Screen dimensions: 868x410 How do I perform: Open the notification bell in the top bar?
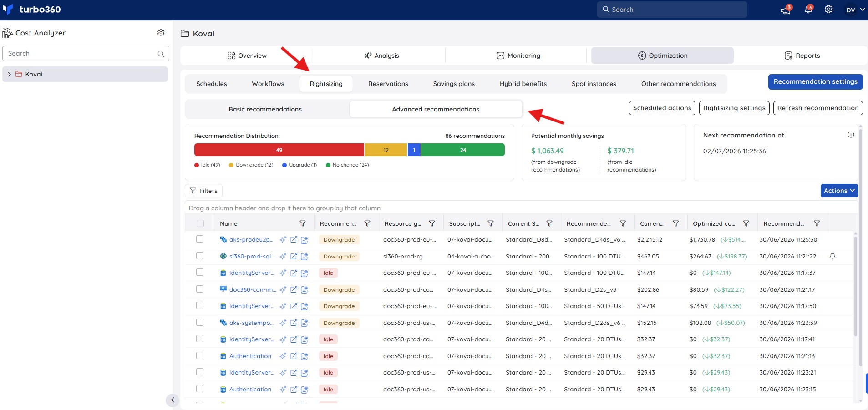coord(808,10)
